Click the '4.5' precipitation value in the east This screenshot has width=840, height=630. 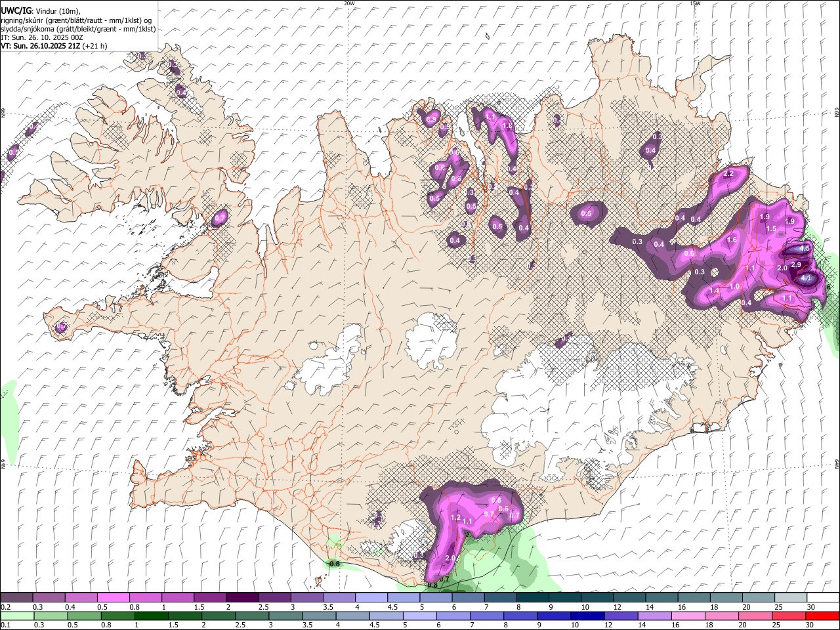click(805, 249)
